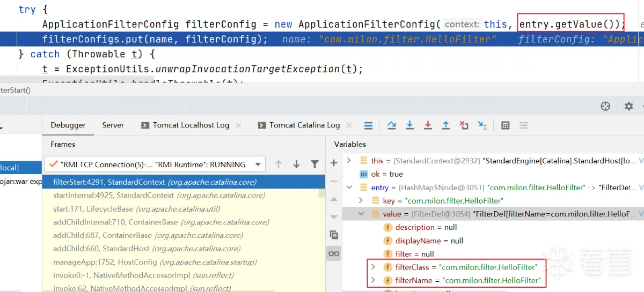Open debugger settings gear
Viewport: 644px width, 292px height.
pos(629,106)
